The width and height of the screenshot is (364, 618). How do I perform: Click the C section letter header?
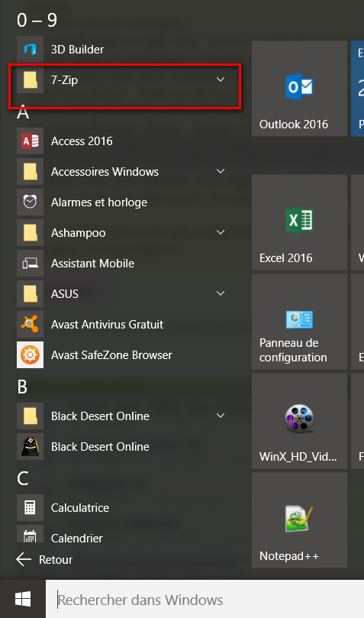pos(23,478)
